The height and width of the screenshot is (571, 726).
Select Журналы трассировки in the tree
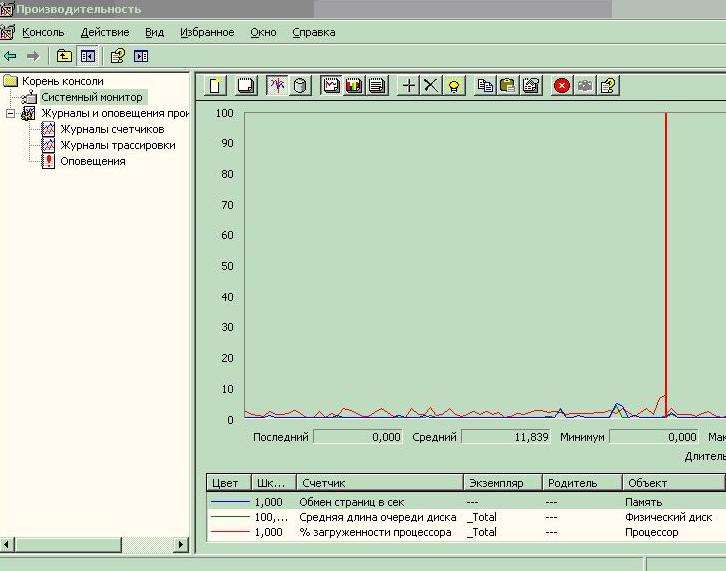click(118, 145)
